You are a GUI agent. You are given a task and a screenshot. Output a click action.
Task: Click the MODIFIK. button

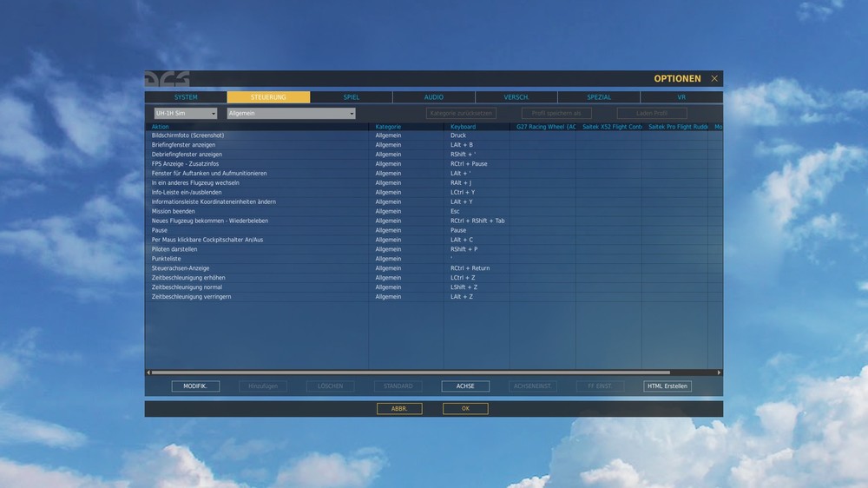[x=195, y=386]
